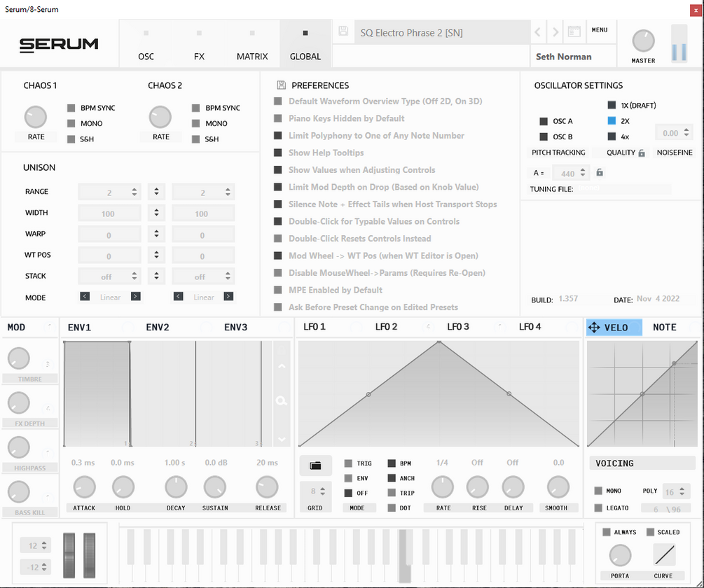Switch to the MATRIX tab
The width and height of the screenshot is (704, 588).
pyautogui.click(x=252, y=45)
